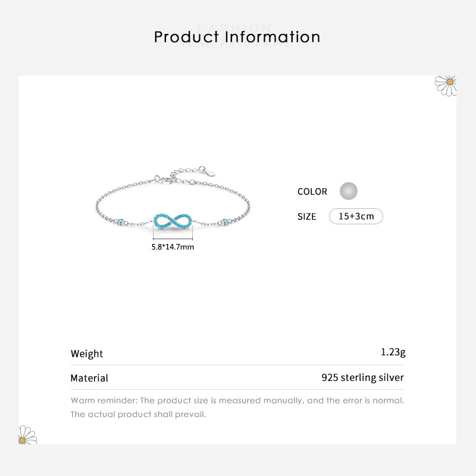
Task: Click the 925 sterling silver value
Action: tap(362, 377)
